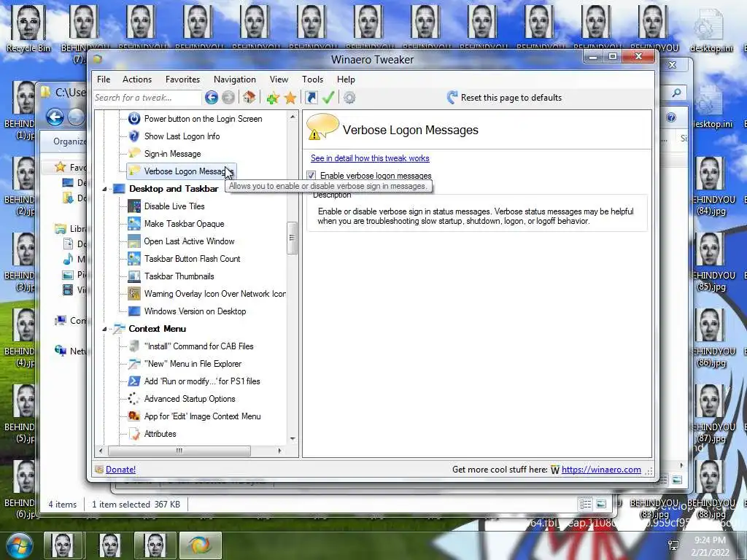747x560 pixels.
Task: Add bookmark using the green-plus star icon
Action: click(273, 98)
